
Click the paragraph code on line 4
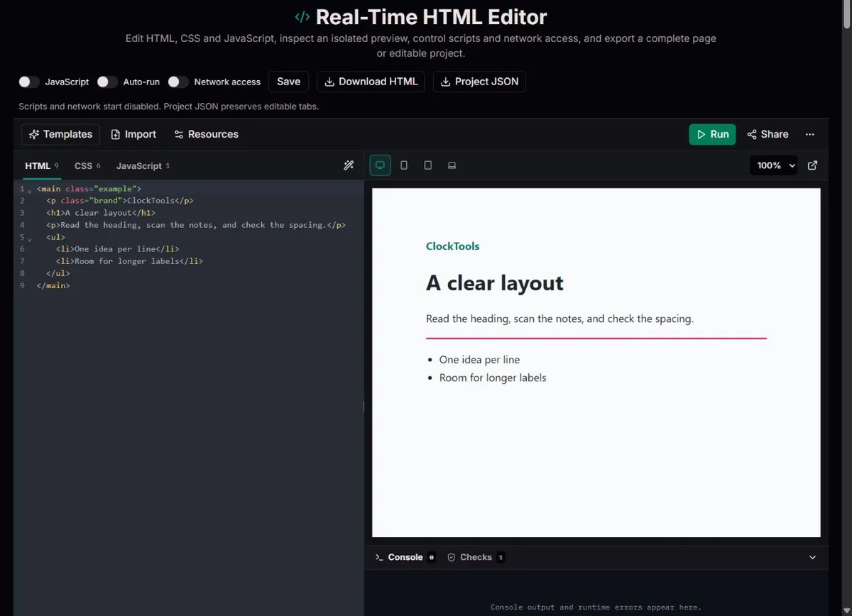tap(196, 225)
